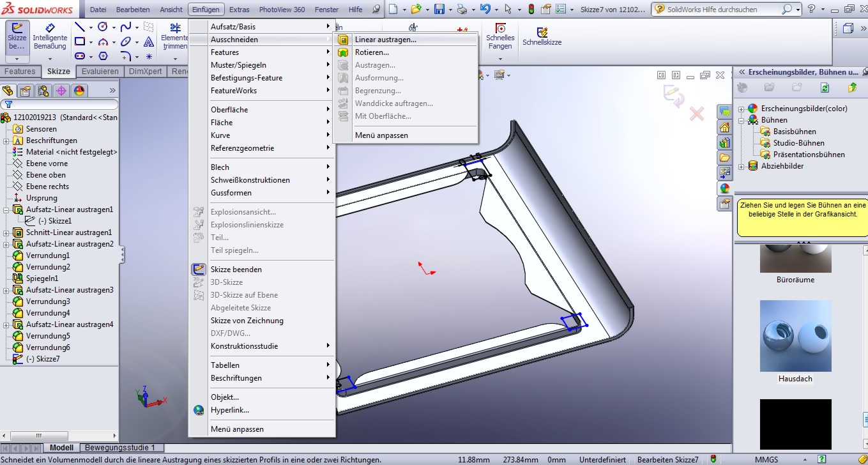Image resolution: width=868 pixels, height=465 pixels.
Task: Select the Sketch Fillet tool
Action: tap(126, 56)
